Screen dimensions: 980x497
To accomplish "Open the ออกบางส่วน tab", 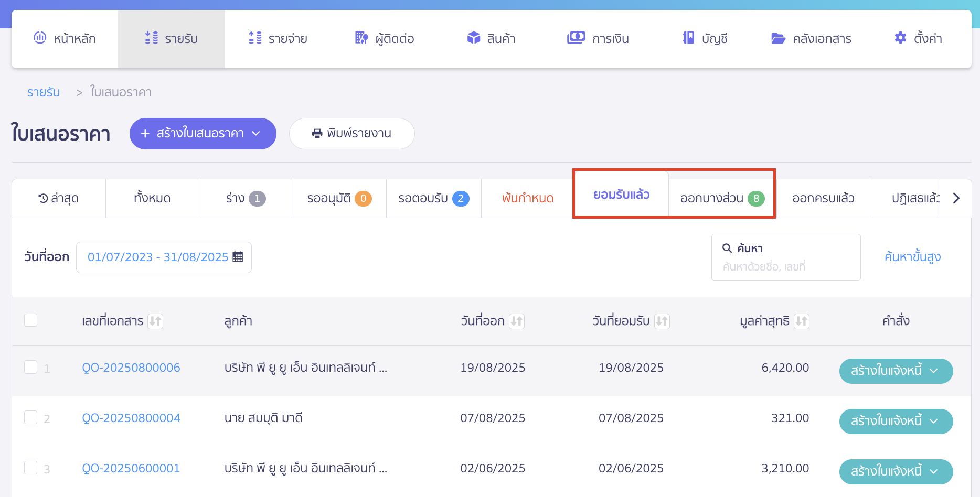I will pos(721,199).
